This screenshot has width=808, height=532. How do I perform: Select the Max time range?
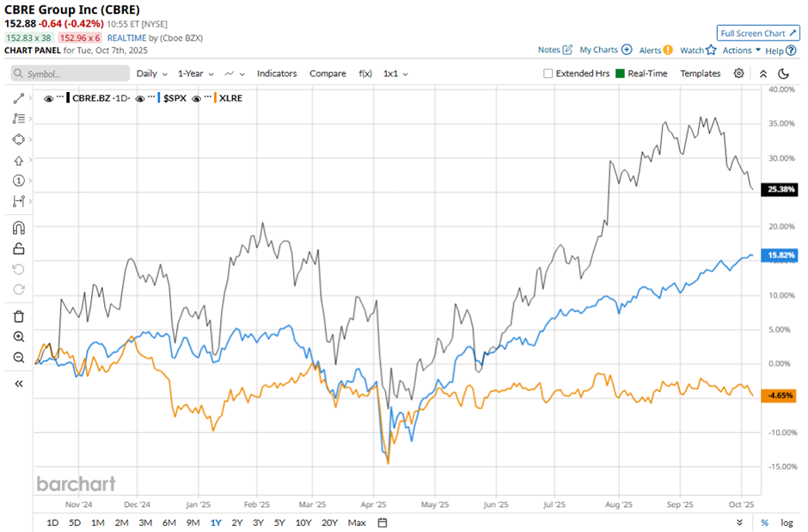pos(357,523)
